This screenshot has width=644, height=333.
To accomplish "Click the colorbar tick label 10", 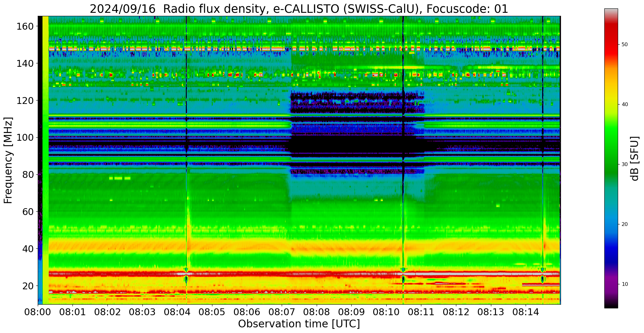I will coord(625,284).
